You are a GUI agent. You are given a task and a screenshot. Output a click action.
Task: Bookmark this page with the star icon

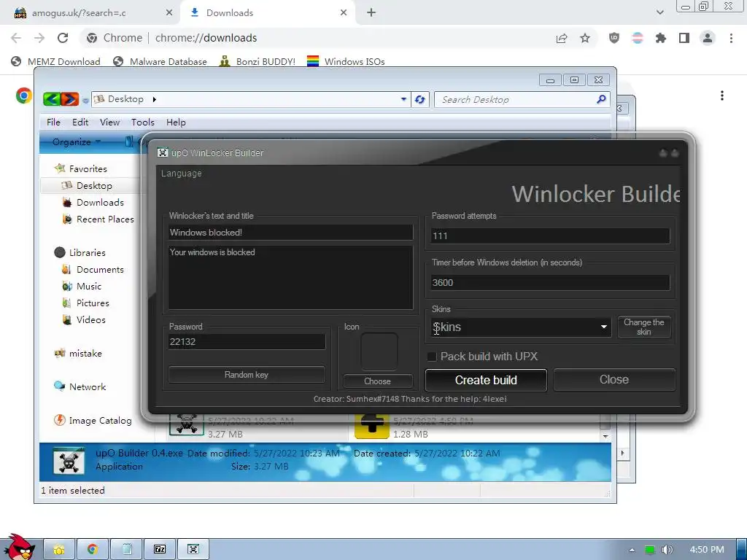point(585,38)
